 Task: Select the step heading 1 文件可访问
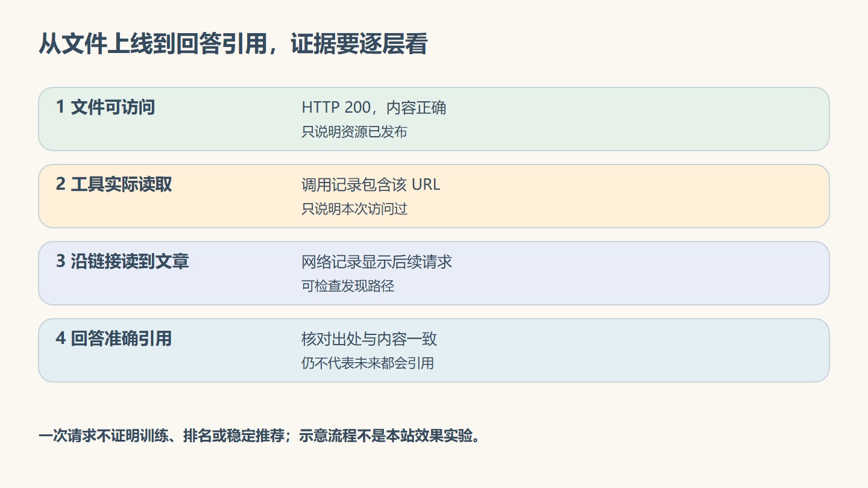105,108
